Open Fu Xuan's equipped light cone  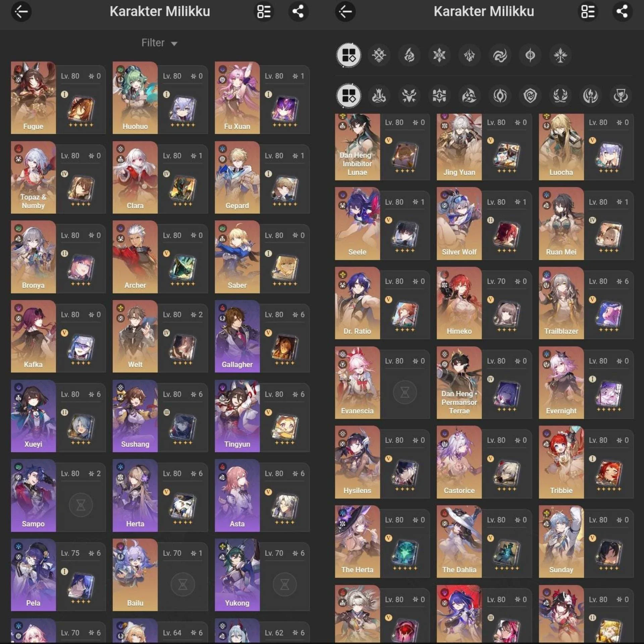(x=285, y=109)
